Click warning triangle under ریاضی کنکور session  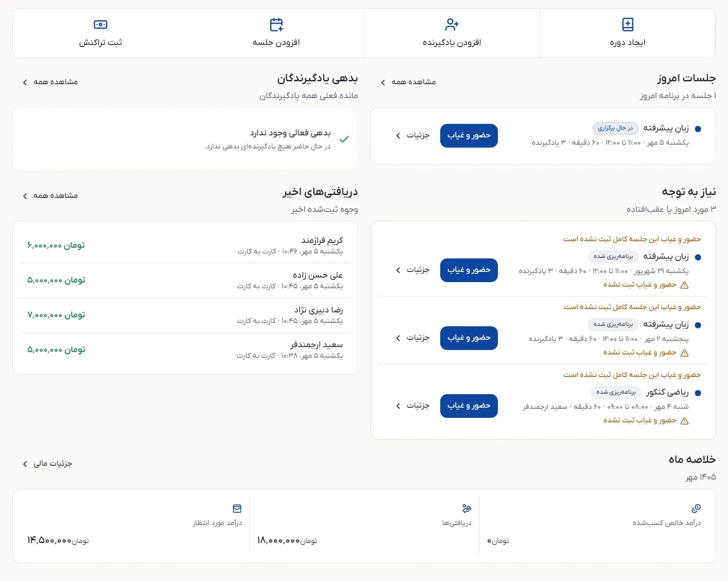point(685,421)
